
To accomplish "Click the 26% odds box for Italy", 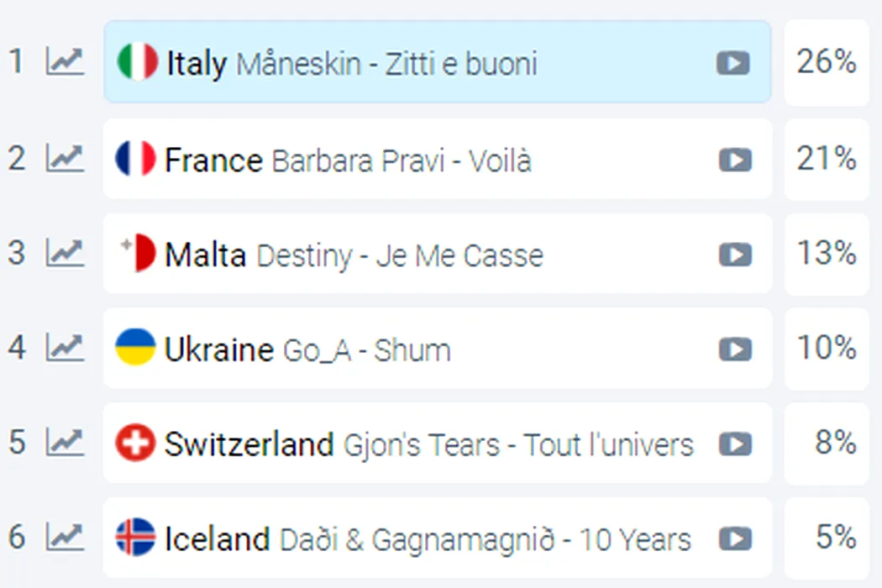I will tap(827, 62).
